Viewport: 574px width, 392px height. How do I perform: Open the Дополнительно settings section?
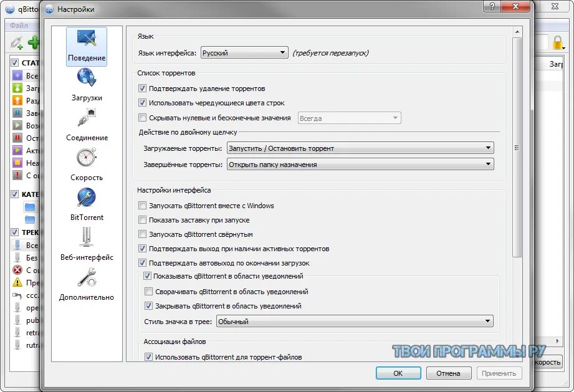click(x=87, y=285)
